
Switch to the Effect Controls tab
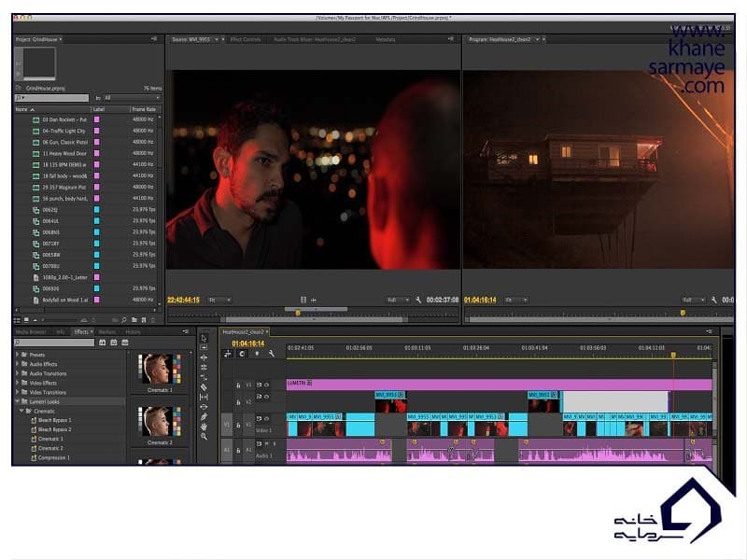(246, 39)
